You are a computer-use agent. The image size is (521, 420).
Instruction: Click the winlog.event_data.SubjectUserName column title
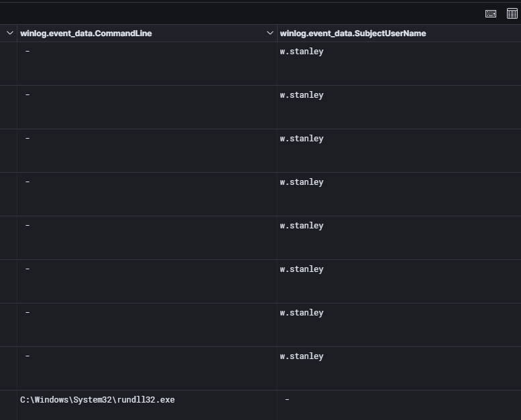click(353, 33)
